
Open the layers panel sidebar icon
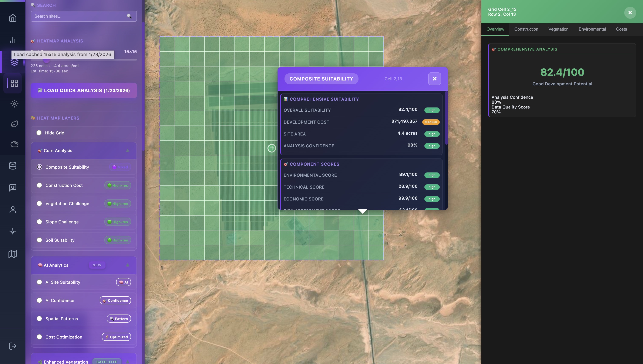[x=14, y=62]
